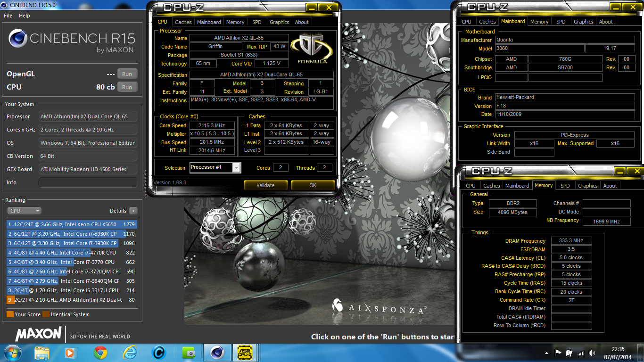The width and height of the screenshot is (644, 362).
Task: Select ranking row i5-3317U scoring 214
Action: pos(72,290)
